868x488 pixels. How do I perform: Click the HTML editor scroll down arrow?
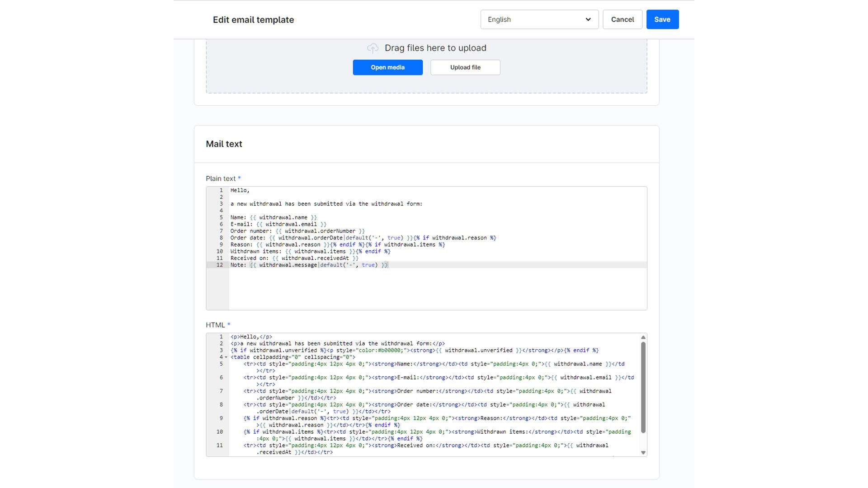coord(643,453)
